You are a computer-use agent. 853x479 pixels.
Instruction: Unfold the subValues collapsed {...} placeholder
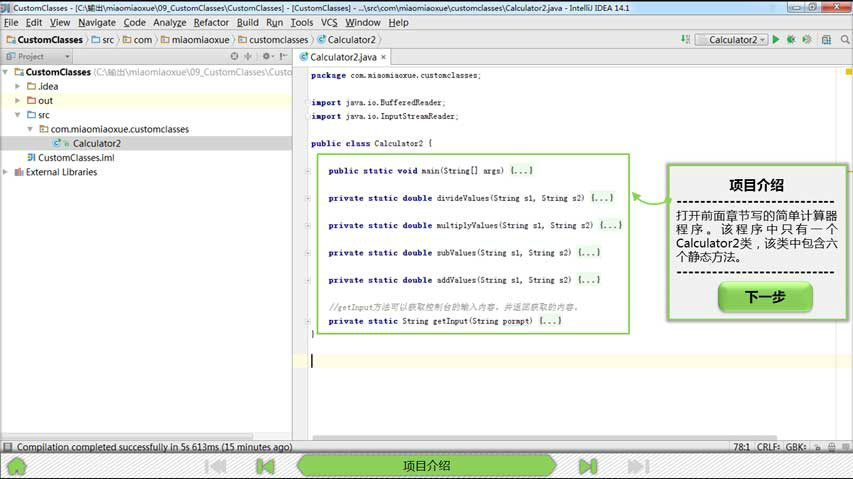click(589, 252)
